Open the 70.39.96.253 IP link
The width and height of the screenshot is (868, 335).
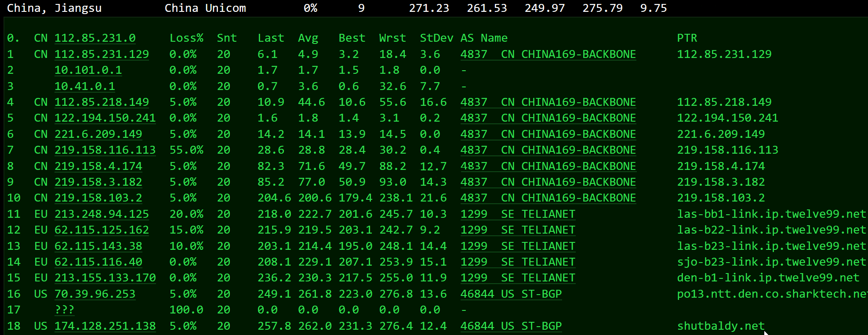pyautogui.click(x=95, y=294)
